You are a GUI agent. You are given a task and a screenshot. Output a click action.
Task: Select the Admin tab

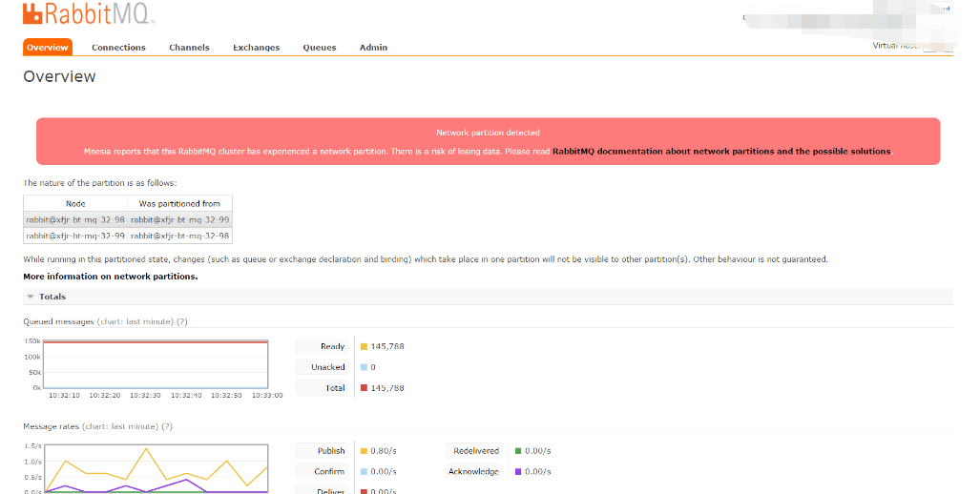373,48
